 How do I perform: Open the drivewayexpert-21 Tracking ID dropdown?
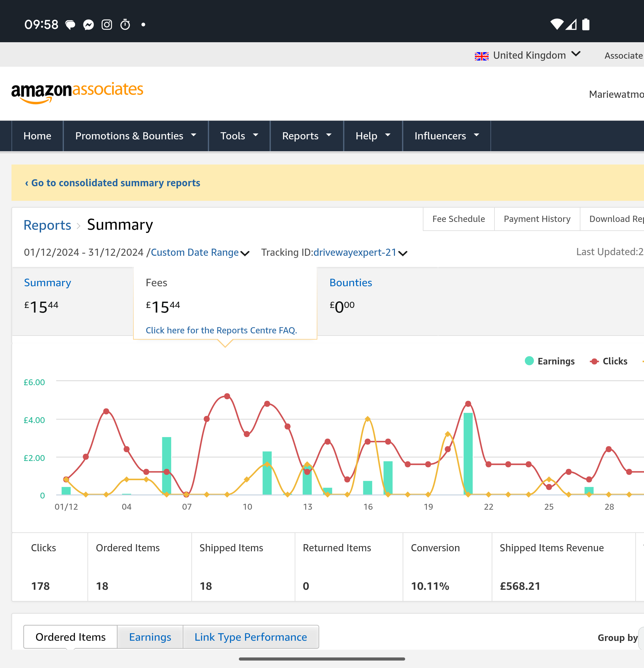pyautogui.click(x=360, y=252)
